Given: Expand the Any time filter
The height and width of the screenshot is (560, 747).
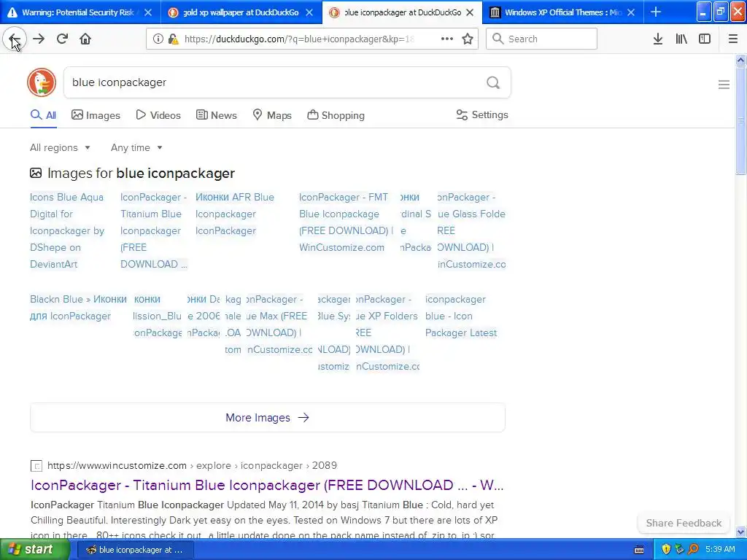Looking at the screenshot, I should [136, 147].
